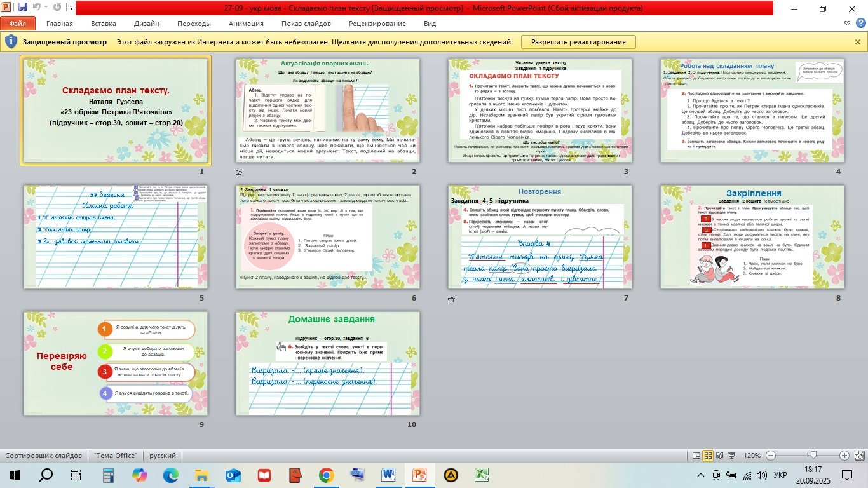Click the Разрешить редактирование button
Screen dimensions: 868x488
pos(578,42)
